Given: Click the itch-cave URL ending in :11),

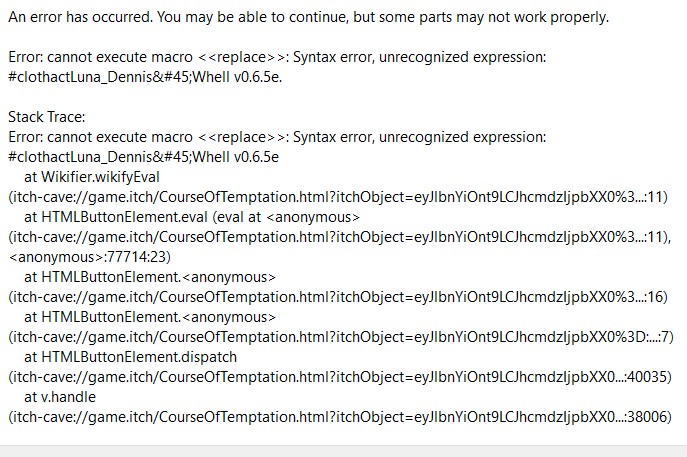Looking at the screenshot, I should coord(340,237).
